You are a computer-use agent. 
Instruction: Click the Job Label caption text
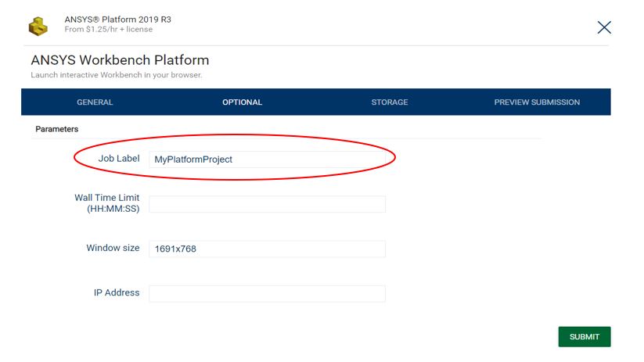pyautogui.click(x=119, y=159)
